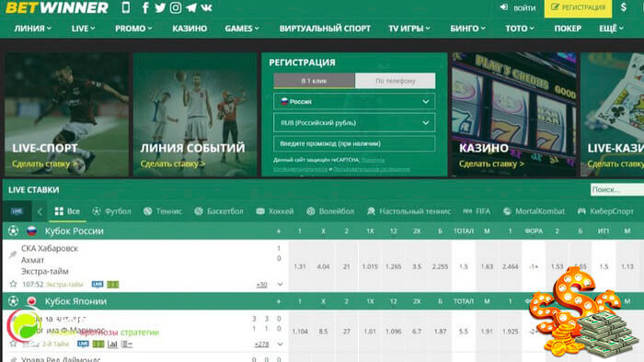Screen dimensions: 644x362
Task: Filter live bets by Футбол
Action: click(111, 211)
